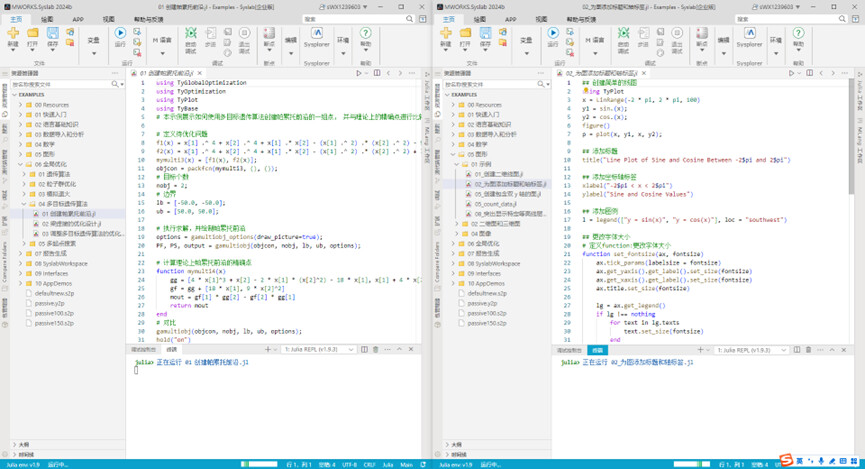This screenshot has width=865, height=469.
Task: Launch Sysplorer from the left window ribbon
Action: click(x=317, y=34)
